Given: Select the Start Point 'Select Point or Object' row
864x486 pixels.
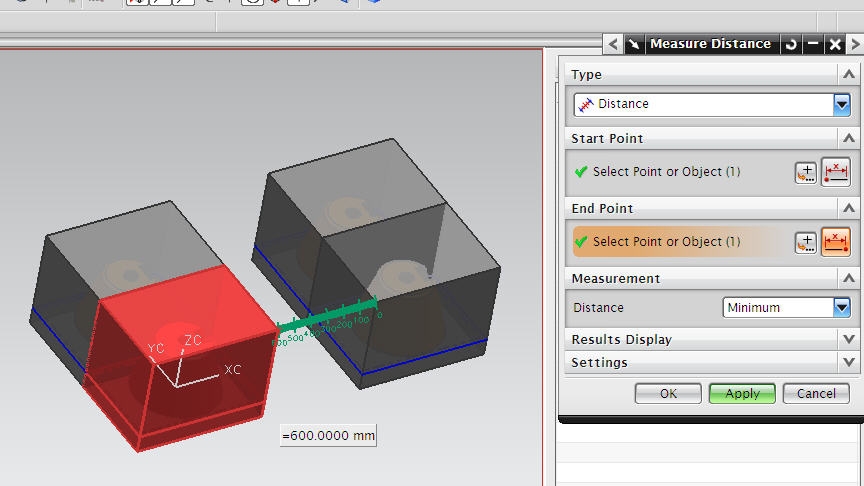Looking at the screenshot, I should tap(680, 172).
